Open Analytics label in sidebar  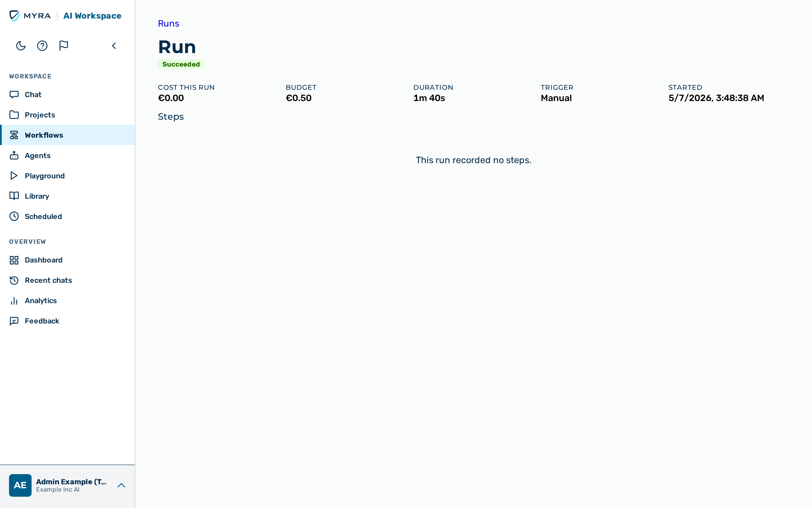tap(41, 301)
